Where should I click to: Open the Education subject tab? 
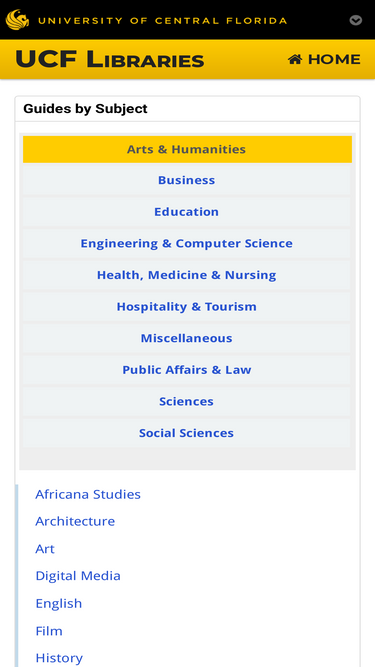(x=187, y=212)
